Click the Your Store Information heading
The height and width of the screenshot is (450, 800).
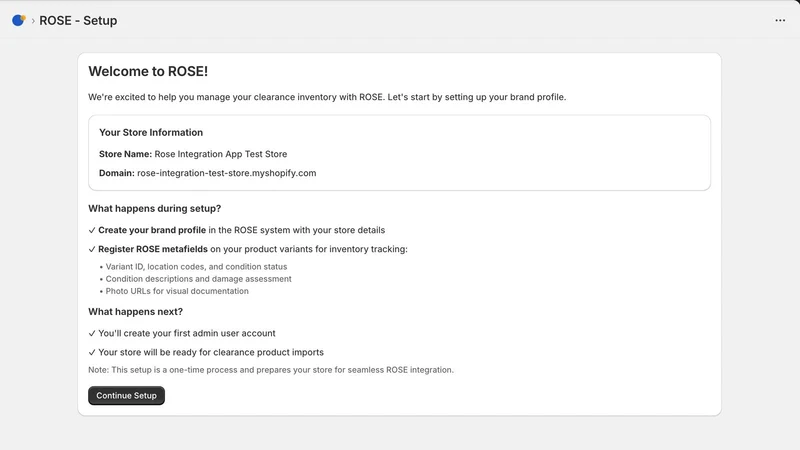pyautogui.click(x=151, y=133)
